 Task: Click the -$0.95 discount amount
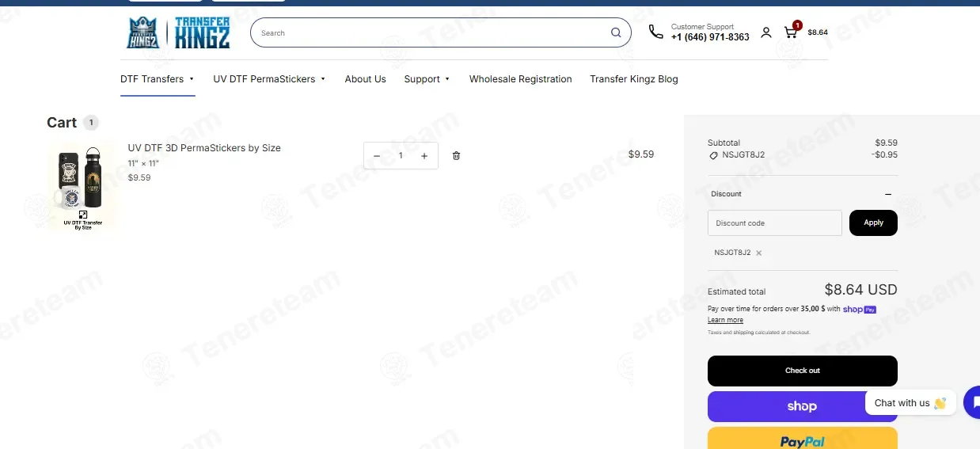click(884, 155)
